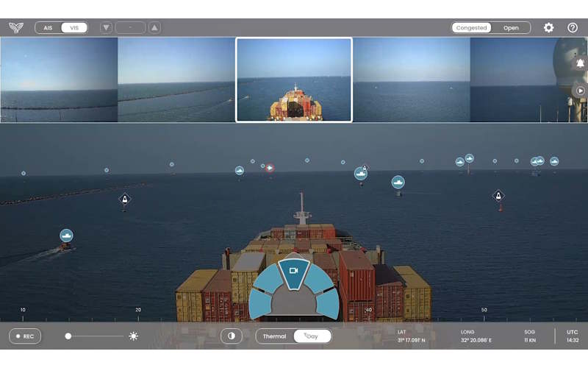588x368 pixels.
Task: Select the red-outlined target marker on the horizon
Action: [x=270, y=168]
